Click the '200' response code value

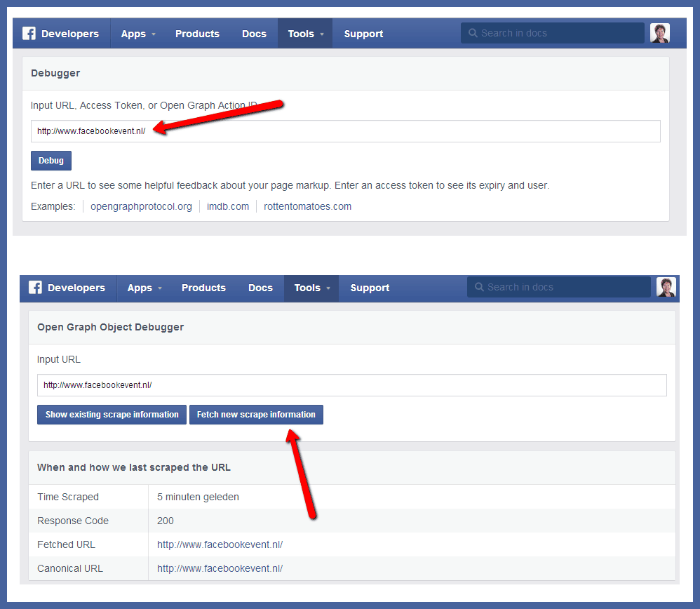click(165, 521)
